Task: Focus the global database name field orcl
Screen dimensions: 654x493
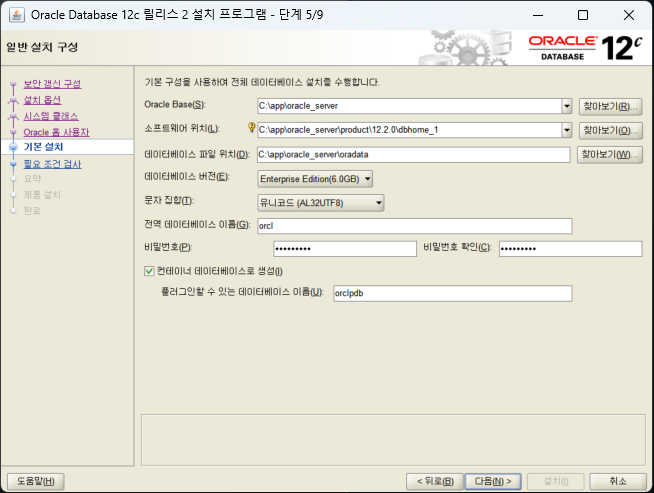Action: point(415,226)
